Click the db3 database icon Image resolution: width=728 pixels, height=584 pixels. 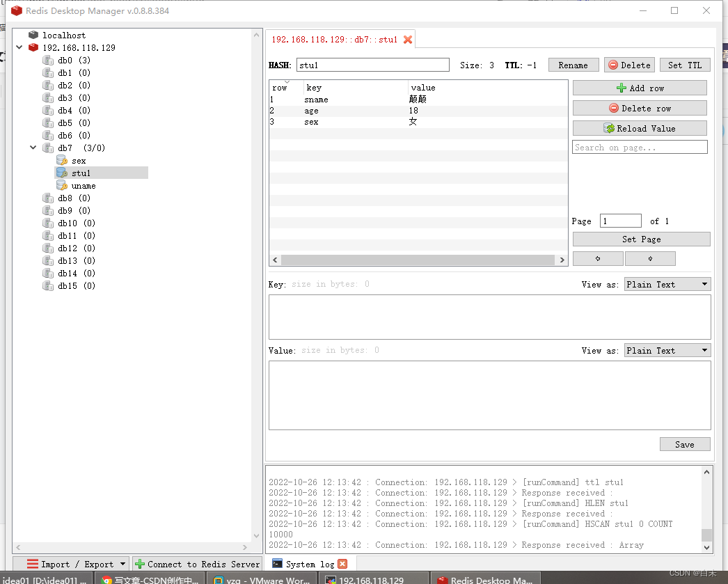point(48,97)
